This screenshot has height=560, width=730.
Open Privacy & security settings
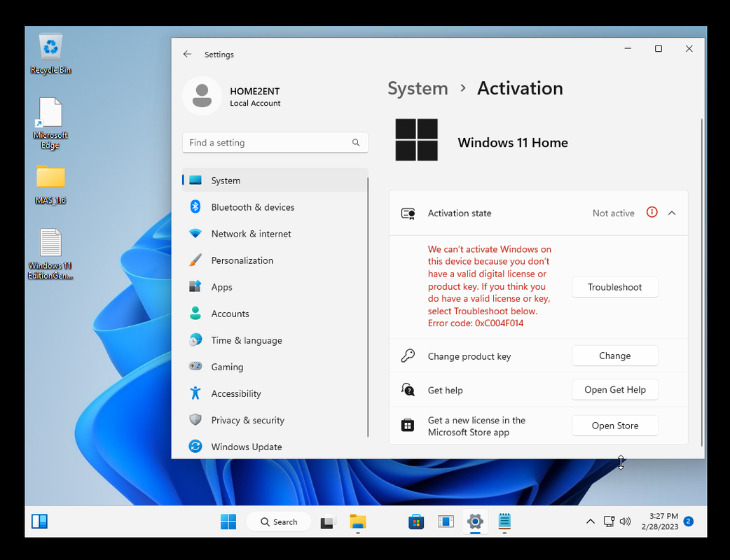coord(275,420)
